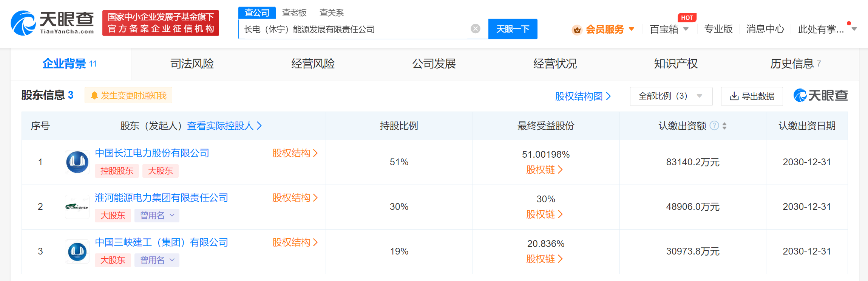Click the 大股东 tag under 中国长江电力
The image size is (868, 281).
pyautogui.click(x=160, y=171)
